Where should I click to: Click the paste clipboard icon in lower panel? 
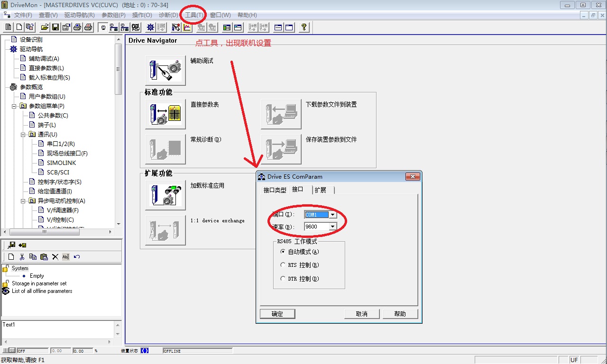pyautogui.click(x=44, y=257)
